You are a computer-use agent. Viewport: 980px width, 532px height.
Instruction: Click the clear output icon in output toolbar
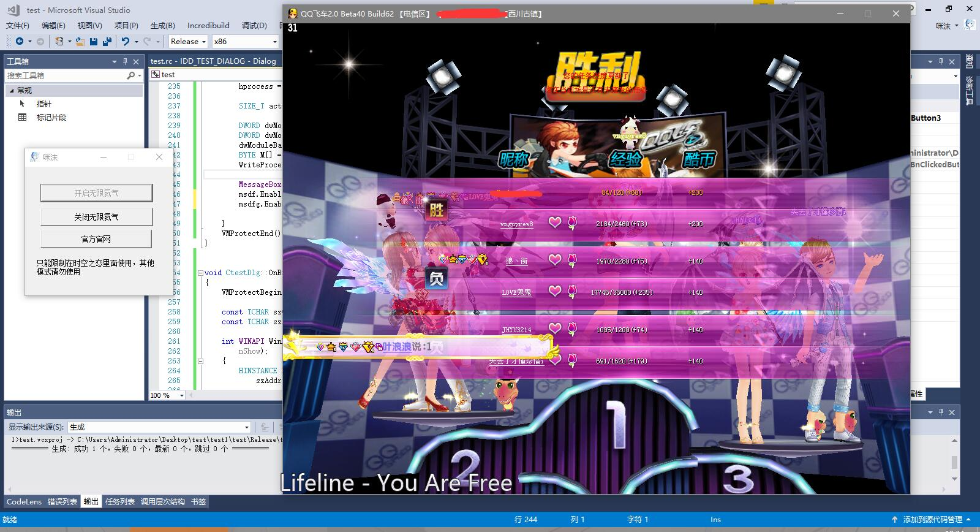pyautogui.click(x=264, y=427)
